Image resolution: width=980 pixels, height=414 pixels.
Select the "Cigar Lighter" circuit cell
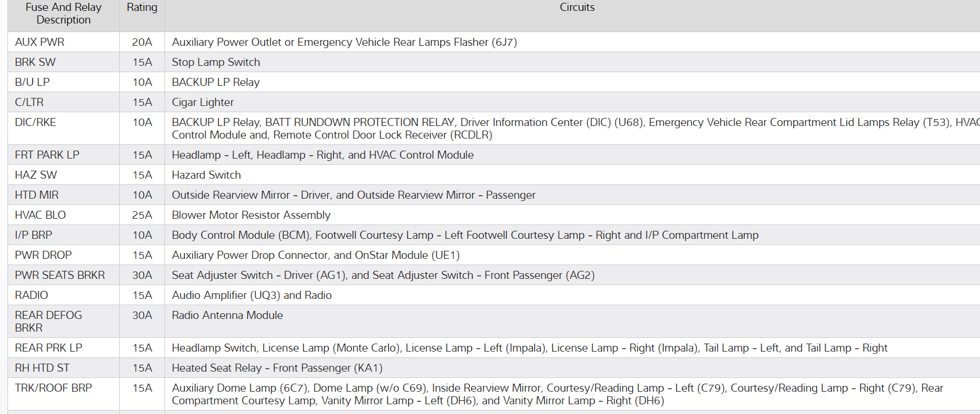tap(202, 102)
